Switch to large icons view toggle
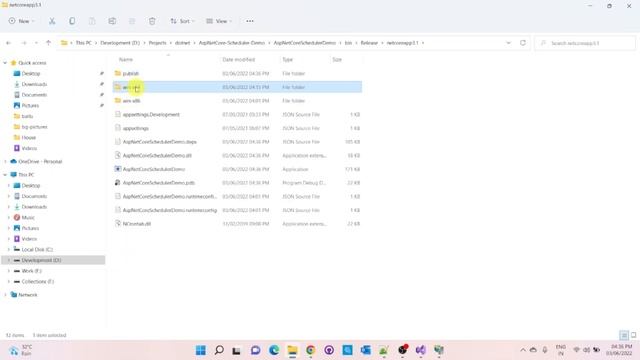640x360 pixels. [x=633, y=335]
